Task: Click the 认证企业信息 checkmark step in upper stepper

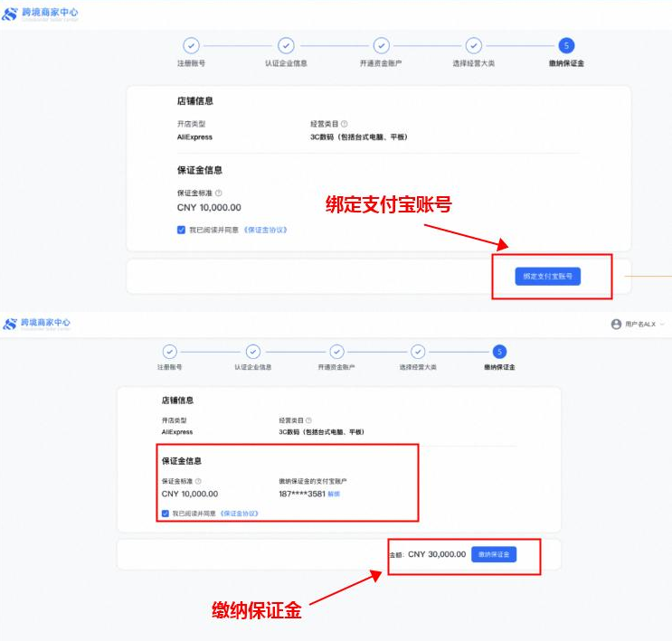Action: [x=286, y=45]
